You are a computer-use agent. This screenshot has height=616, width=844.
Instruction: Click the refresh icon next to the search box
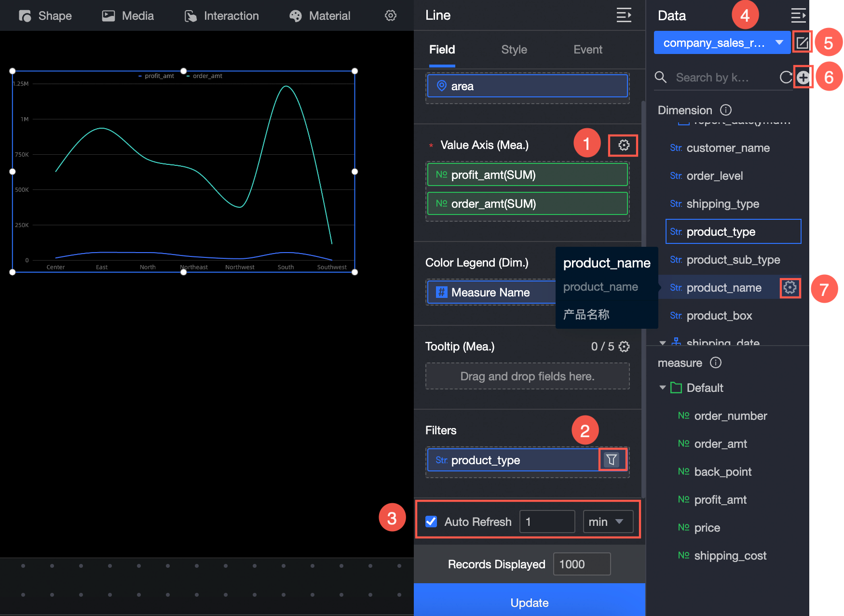pos(786,77)
